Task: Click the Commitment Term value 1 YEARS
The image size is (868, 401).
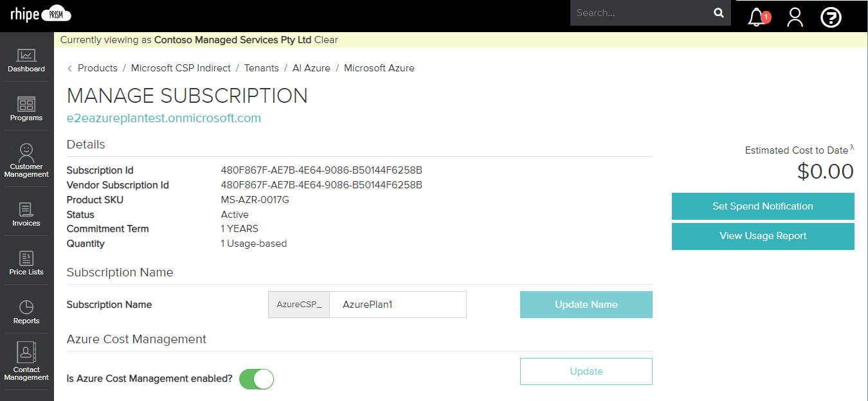Action: click(240, 229)
